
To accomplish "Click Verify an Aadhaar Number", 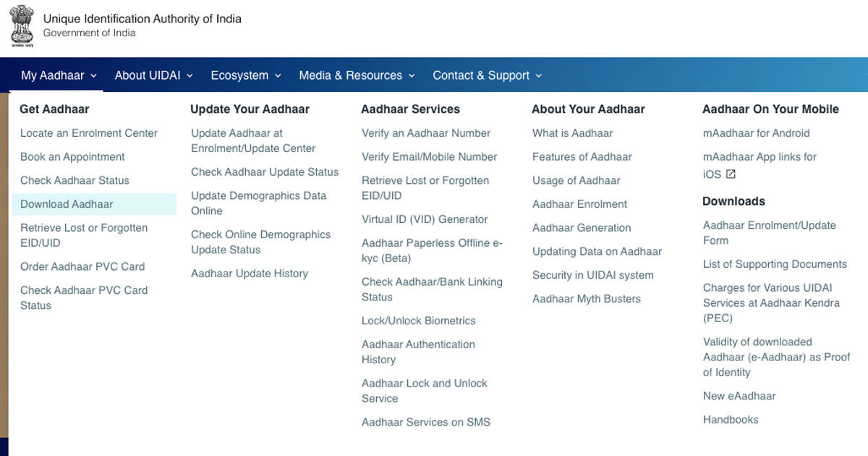I will 426,133.
